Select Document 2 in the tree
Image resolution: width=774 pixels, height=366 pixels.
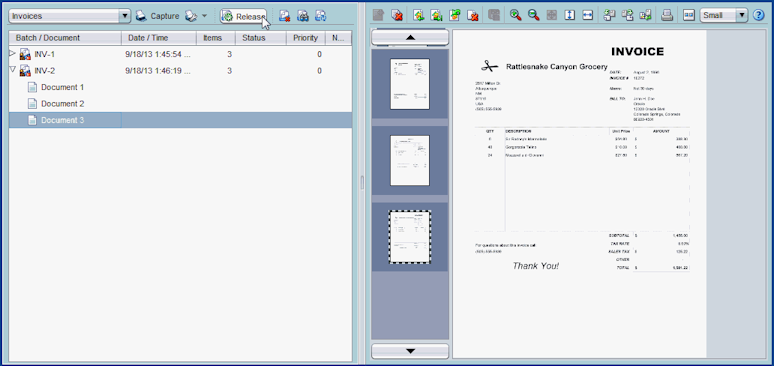pyautogui.click(x=62, y=104)
